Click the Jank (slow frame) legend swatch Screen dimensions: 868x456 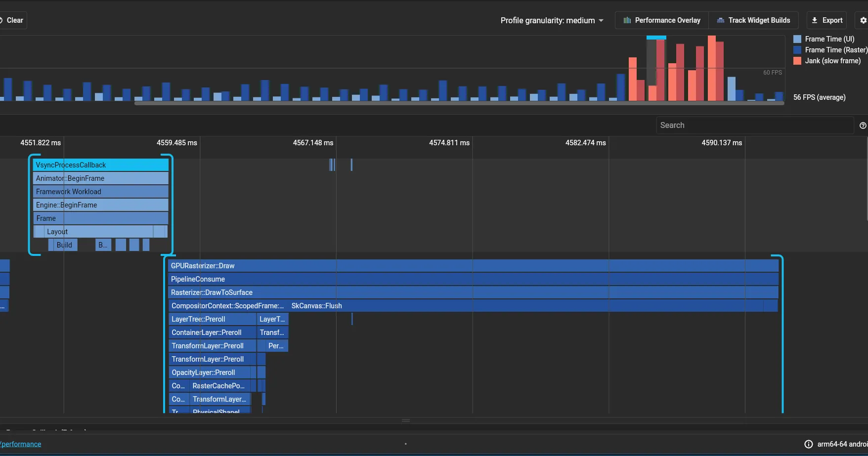point(797,61)
